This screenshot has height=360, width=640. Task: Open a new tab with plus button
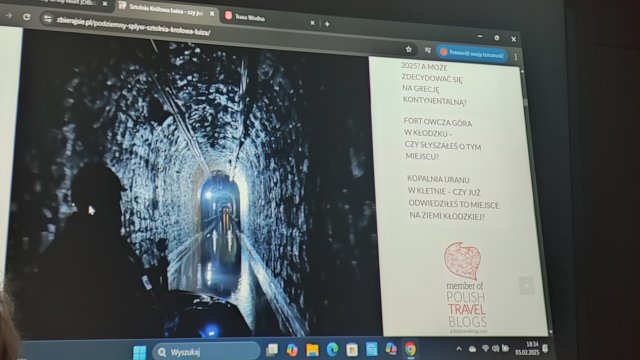tap(327, 24)
